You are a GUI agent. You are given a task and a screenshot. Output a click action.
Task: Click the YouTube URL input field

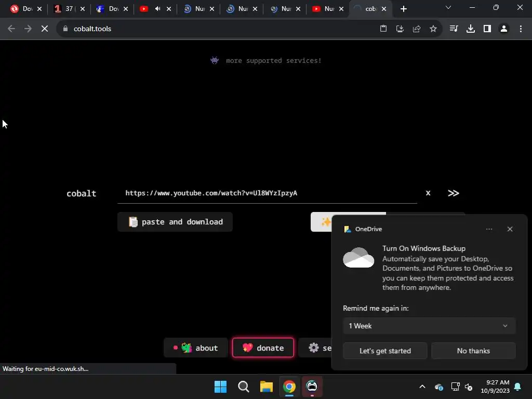click(x=267, y=193)
